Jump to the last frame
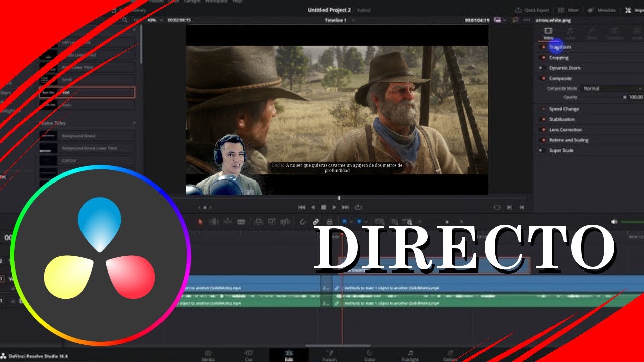The width and height of the screenshot is (644, 362). [345, 207]
